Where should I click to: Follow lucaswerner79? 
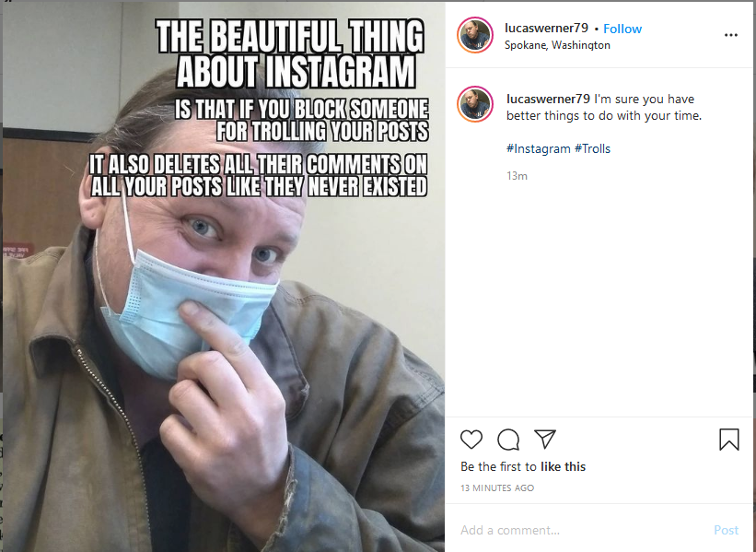[622, 29]
